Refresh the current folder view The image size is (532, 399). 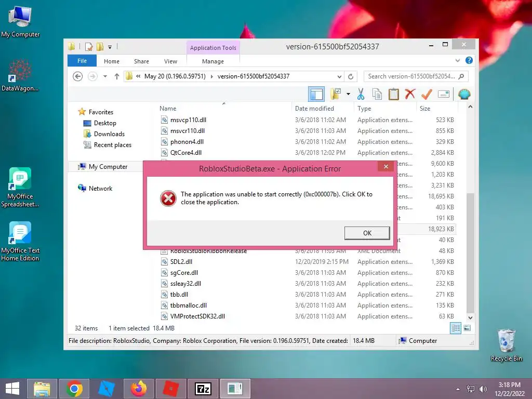pos(351,76)
